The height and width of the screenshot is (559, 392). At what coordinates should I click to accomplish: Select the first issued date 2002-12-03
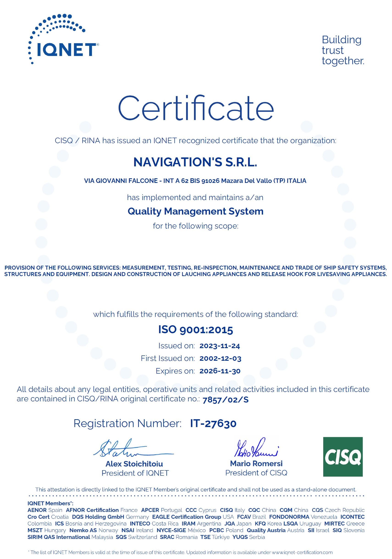tap(220, 358)
